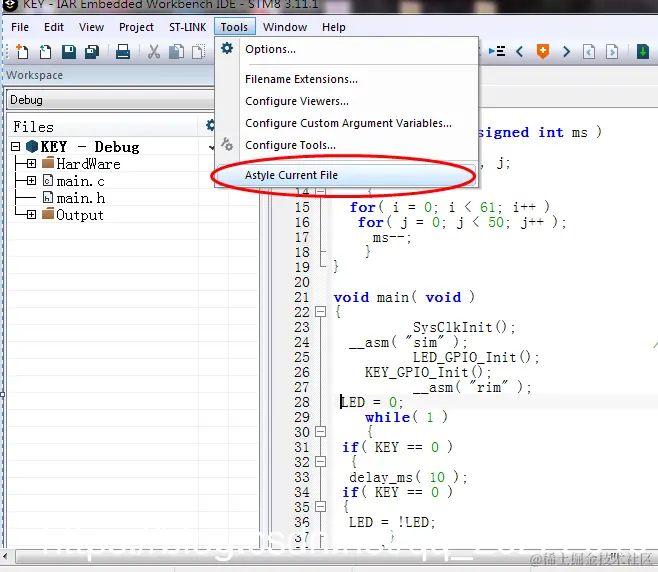Click the navigate forward page icon
The height and width of the screenshot is (572, 658).
pyautogui.click(x=612, y=52)
